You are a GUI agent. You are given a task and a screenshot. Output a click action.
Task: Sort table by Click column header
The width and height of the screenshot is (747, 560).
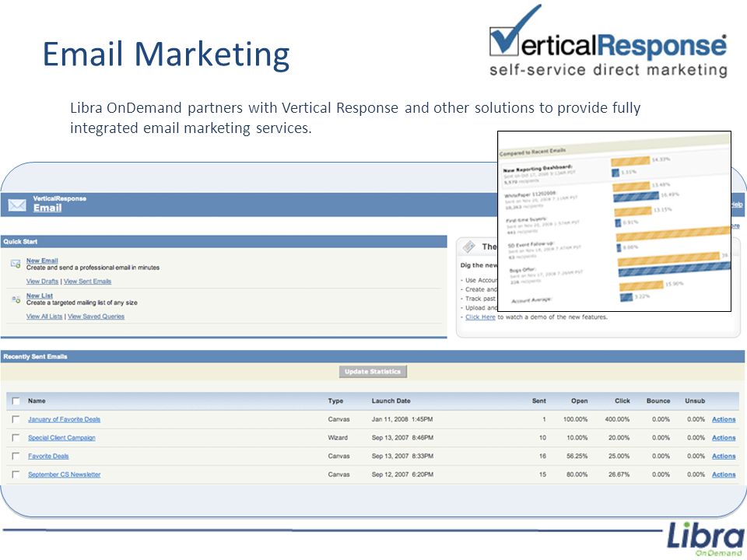pyautogui.click(x=622, y=401)
